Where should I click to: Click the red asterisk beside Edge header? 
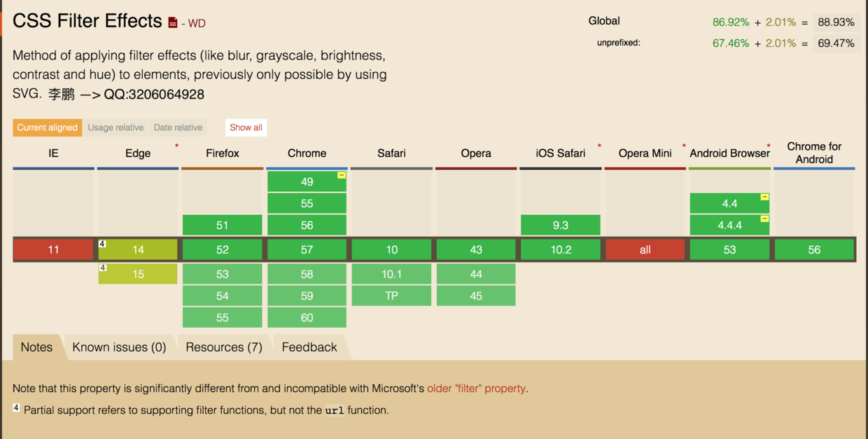pyautogui.click(x=176, y=146)
